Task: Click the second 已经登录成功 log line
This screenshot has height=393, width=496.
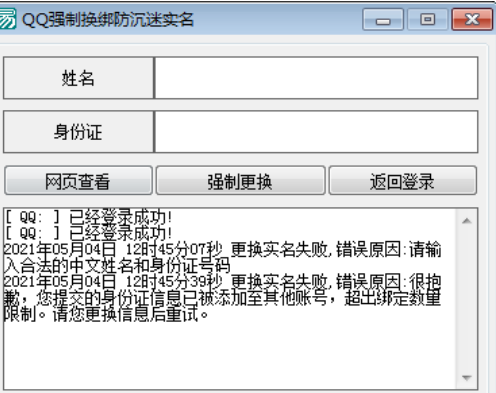Action: (89, 233)
